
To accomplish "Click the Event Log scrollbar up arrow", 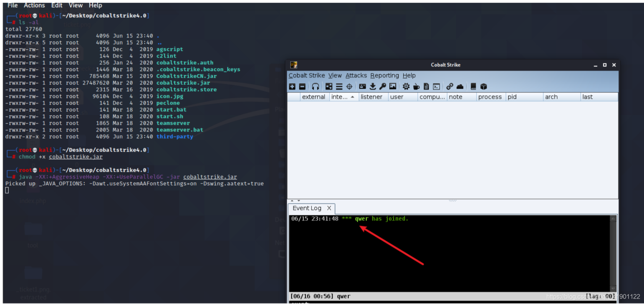I will point(613,218).
